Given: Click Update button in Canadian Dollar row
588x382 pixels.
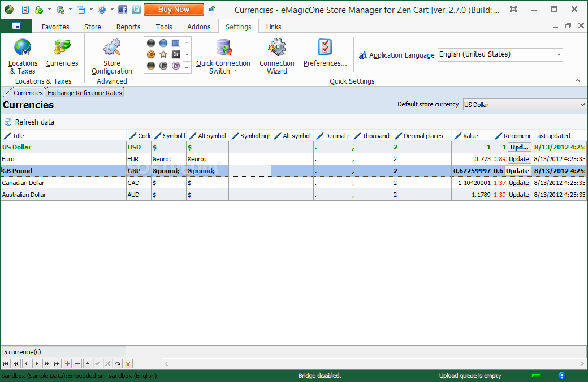Looking at the screenshot, I should pyautogui.click(x=519, y=183).
